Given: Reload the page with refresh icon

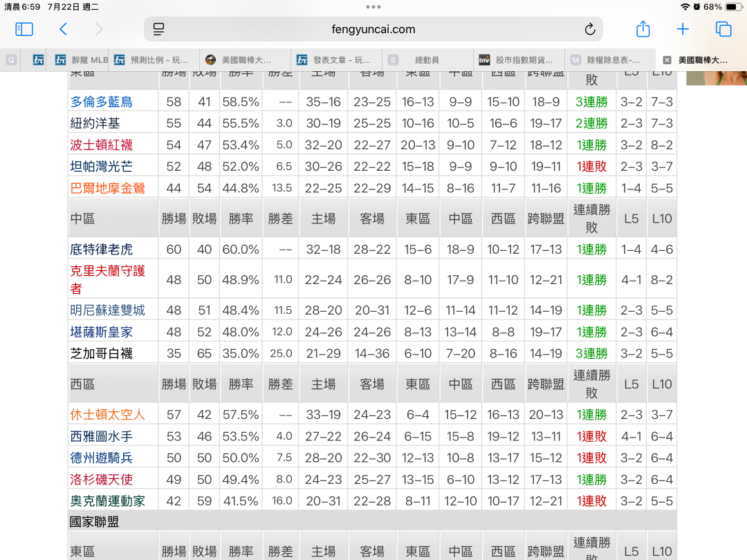Looking at the screenshot, I should click(x=590, y=29).
